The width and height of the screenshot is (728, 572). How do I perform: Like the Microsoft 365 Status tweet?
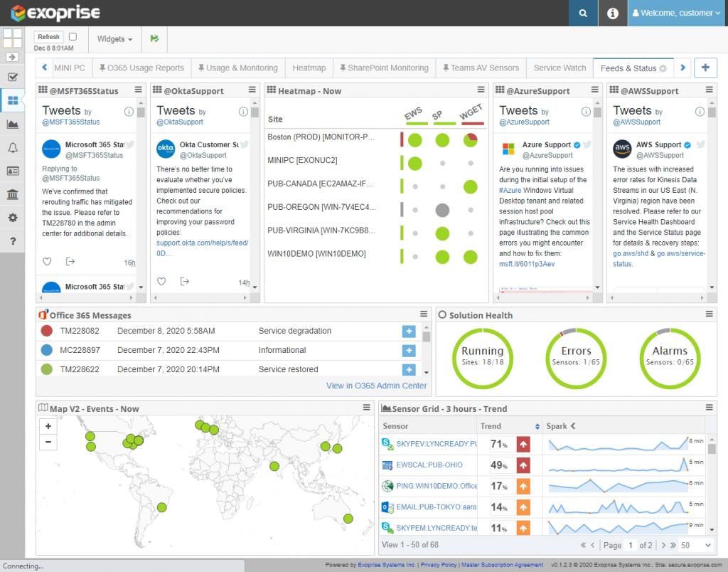(47, 262)
